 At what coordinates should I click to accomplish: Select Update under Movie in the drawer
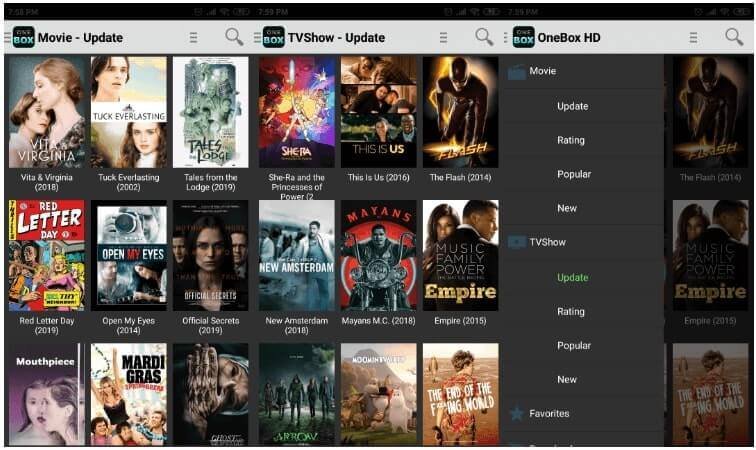[572, 106]
